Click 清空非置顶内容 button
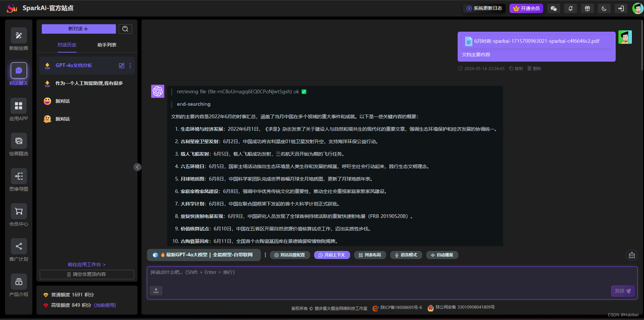 click(87, 275)
